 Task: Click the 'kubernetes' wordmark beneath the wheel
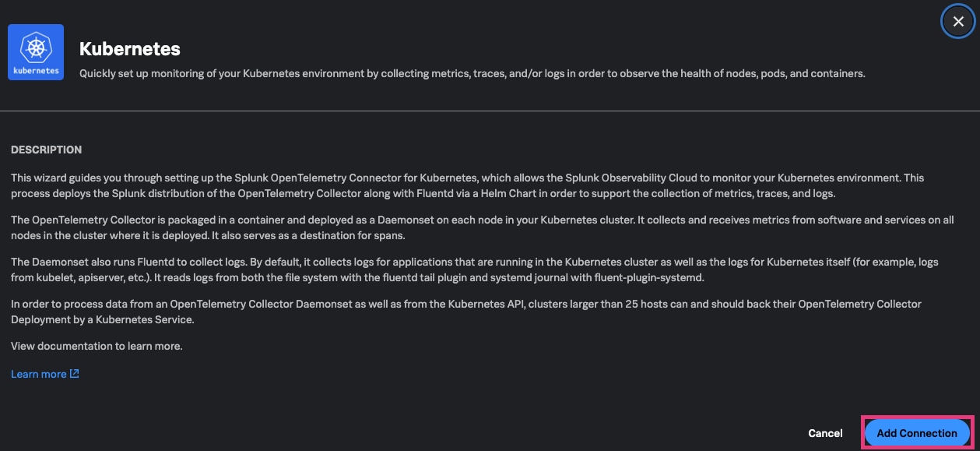point(36,70)
